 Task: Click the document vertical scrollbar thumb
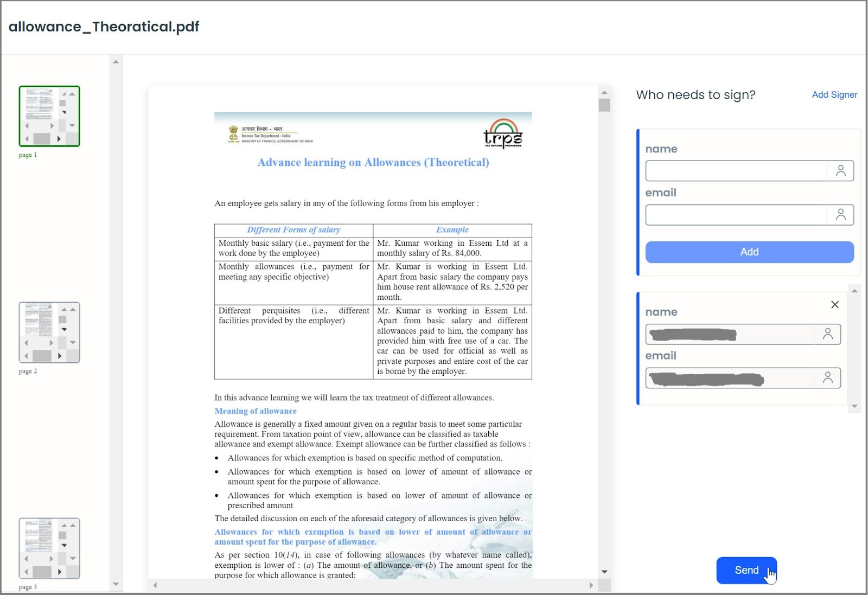coord(604,105)
